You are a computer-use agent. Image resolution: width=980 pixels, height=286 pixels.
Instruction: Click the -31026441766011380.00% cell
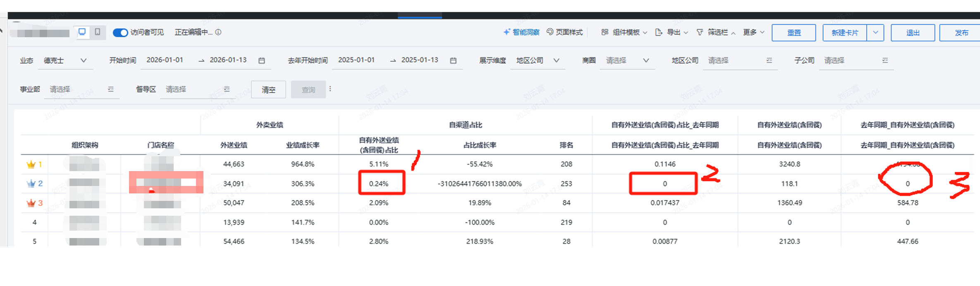coord(480,184)
